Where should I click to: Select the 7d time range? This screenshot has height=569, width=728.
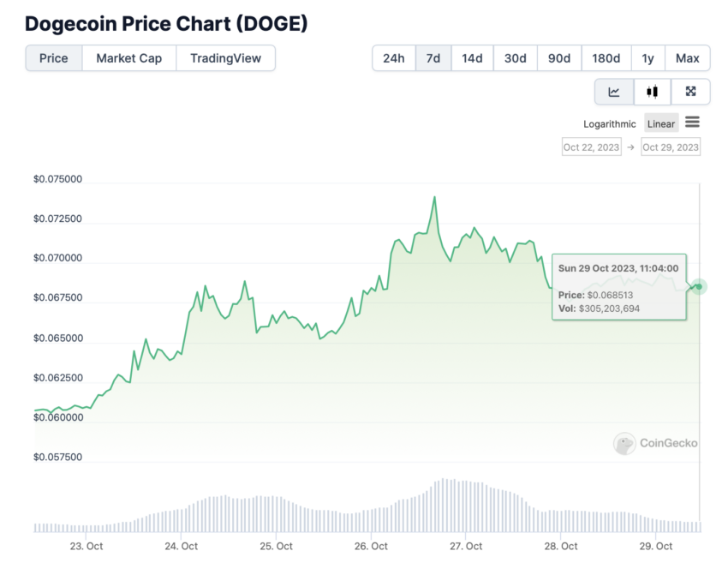coord(433,58)
